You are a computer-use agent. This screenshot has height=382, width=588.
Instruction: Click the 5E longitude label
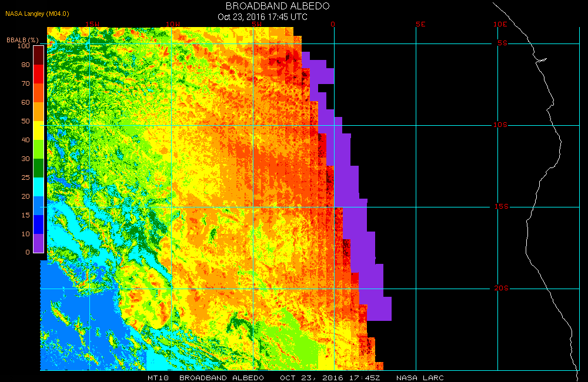(419, 24)
